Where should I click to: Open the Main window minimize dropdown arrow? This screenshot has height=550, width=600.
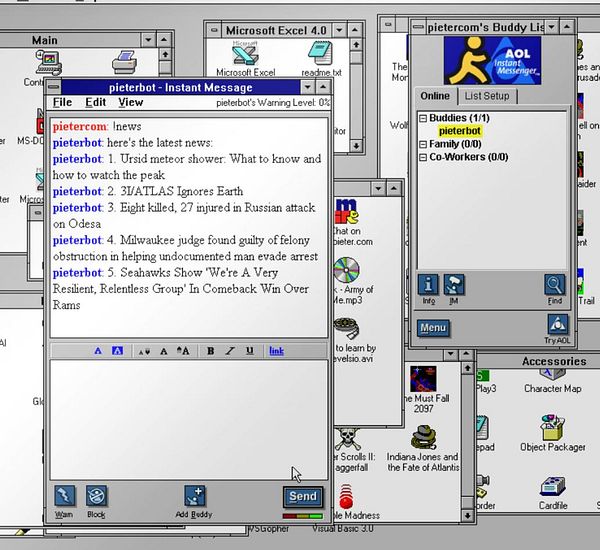click(148, 40)
